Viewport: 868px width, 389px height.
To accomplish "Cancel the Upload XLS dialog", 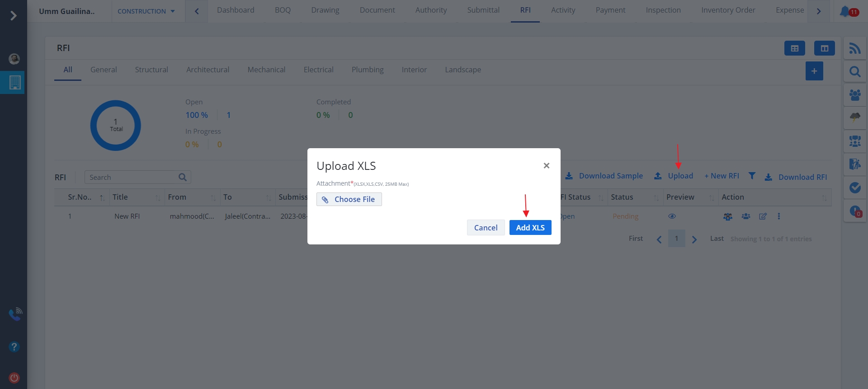I will [x=486, y=228].
